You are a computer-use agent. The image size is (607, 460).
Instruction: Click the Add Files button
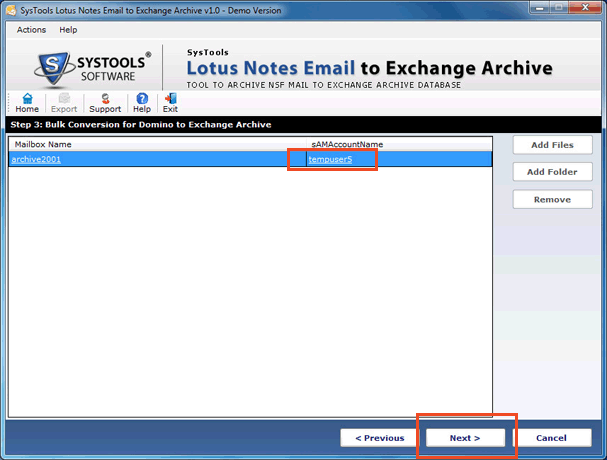tap(552, 145)
